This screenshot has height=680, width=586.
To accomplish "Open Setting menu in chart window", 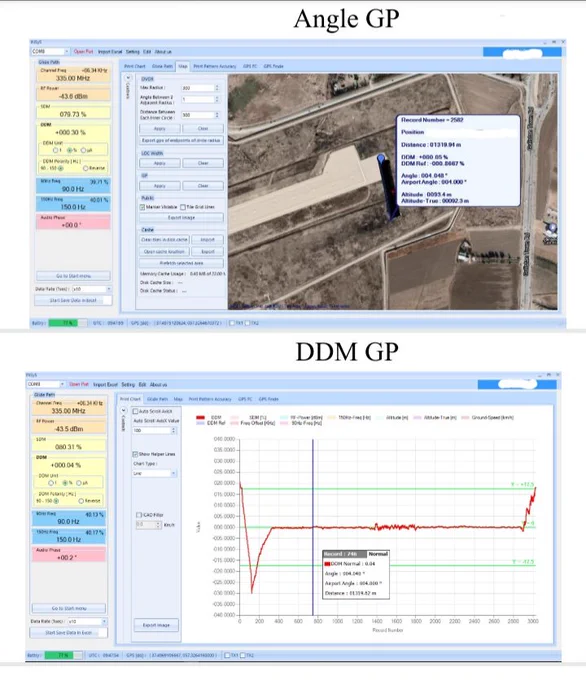I will pos(128,385).
